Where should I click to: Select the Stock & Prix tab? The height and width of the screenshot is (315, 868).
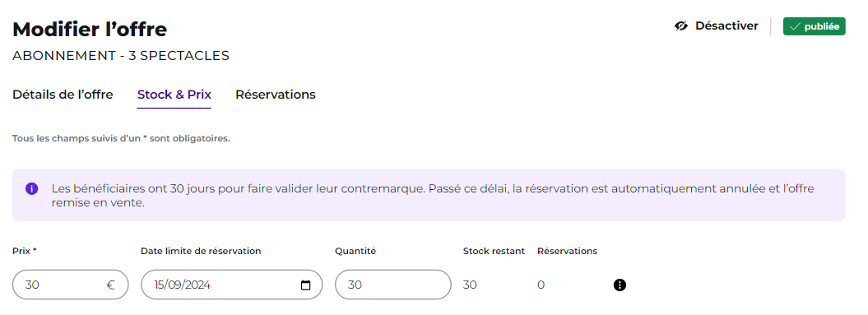[174, 95]
